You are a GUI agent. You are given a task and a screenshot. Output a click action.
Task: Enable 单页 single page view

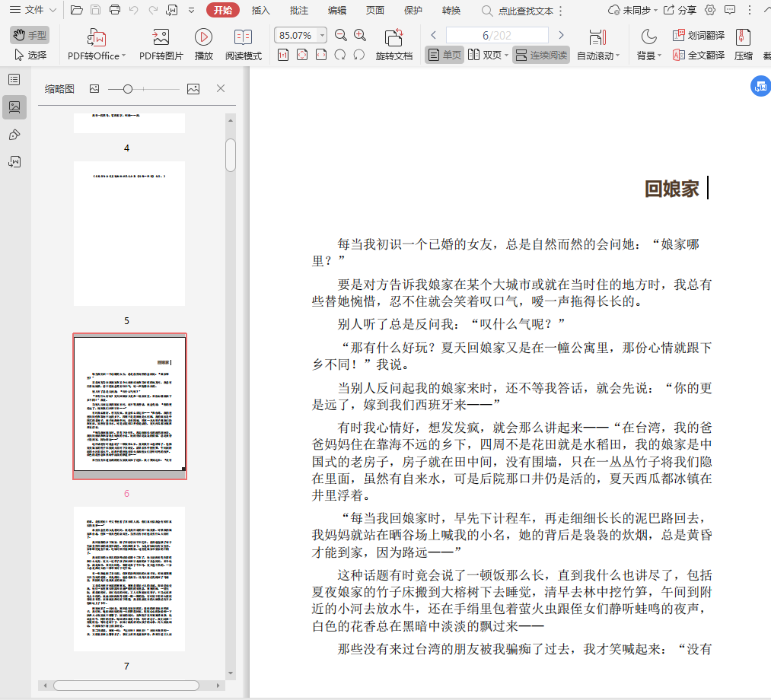pos(444,55)
